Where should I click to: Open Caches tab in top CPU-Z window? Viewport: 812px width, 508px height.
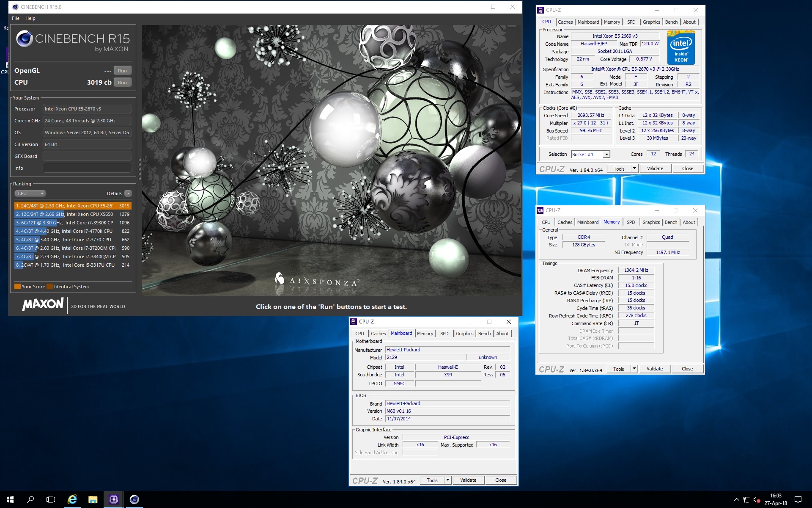[565, 22]
